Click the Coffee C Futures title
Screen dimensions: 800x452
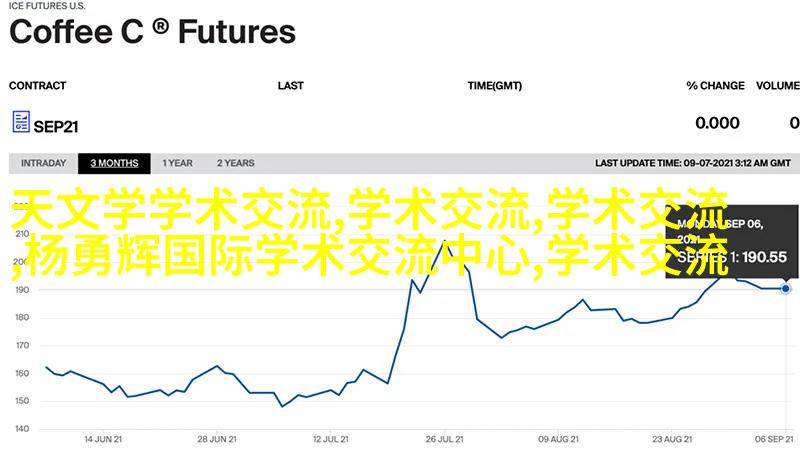pyautogui.click(x=152, y=32)
